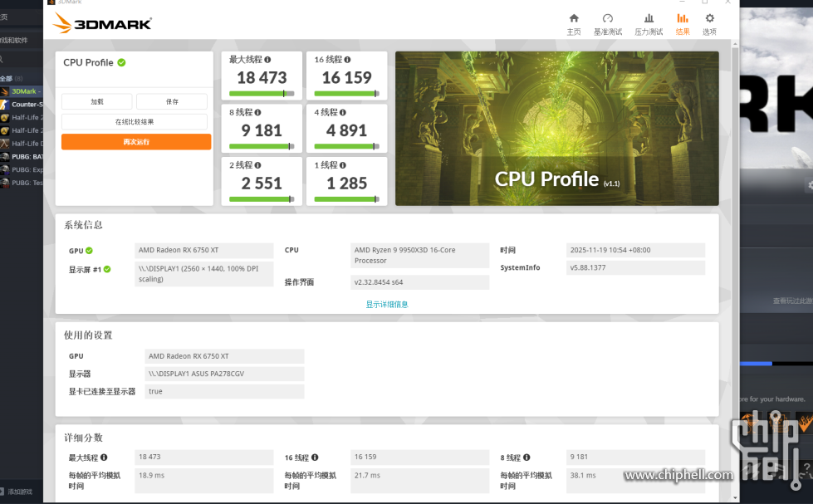Click AMD Radeon RX 6750 XT in 使用的设置
This screenshot has height=504, width=813.
(224, 356)
